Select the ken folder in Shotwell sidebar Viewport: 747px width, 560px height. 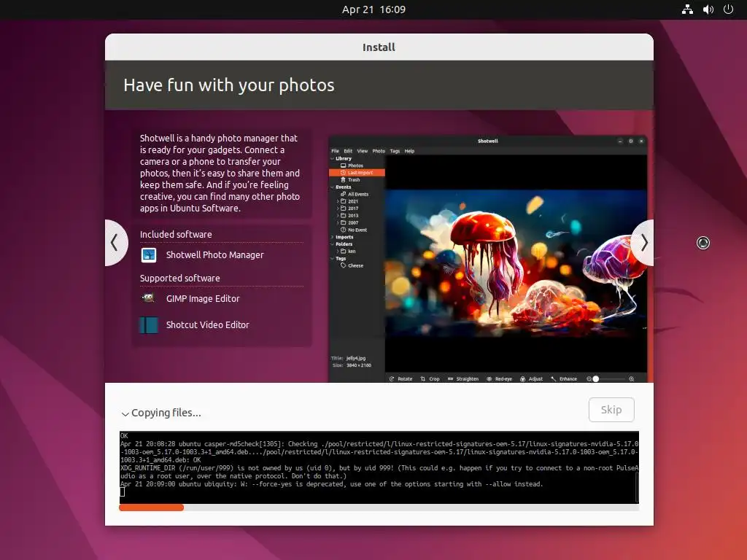coord(348,252)
